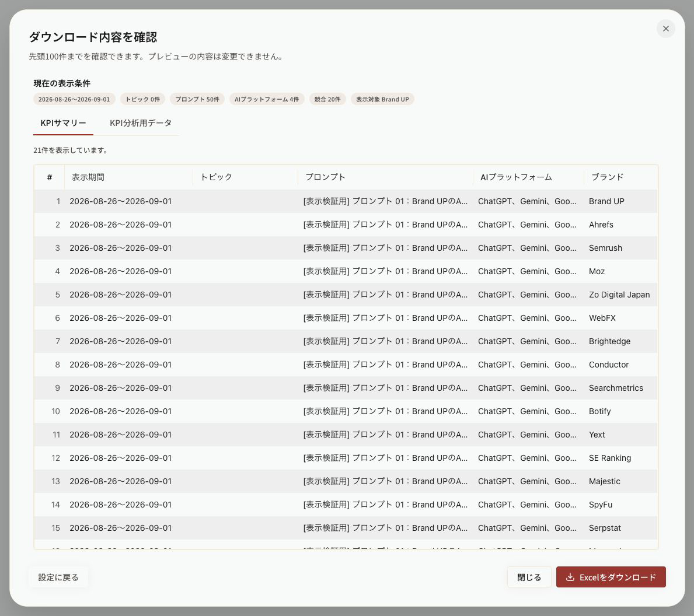694x616 pixels.
Task: Click the prompt cell in the Moz row
Action: (385, 271)
